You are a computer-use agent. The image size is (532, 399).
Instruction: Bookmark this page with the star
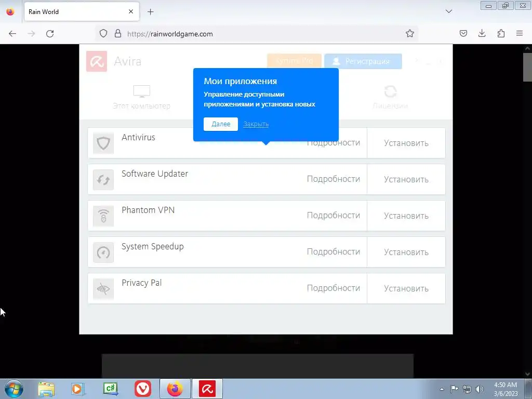410,34
